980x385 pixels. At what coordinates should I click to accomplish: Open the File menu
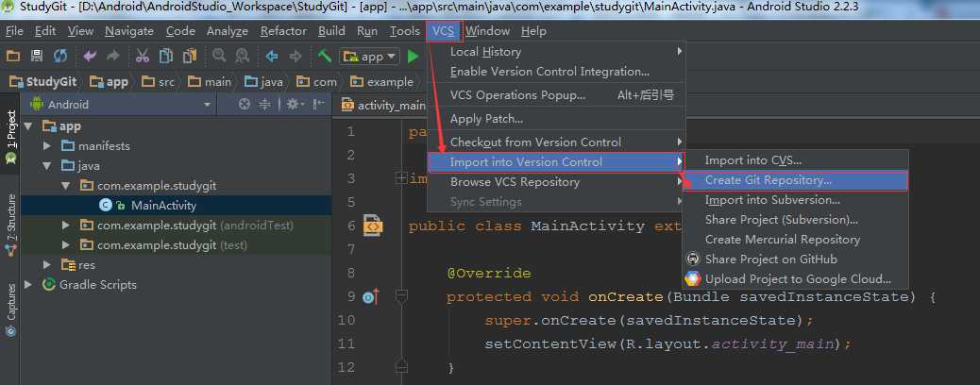[x=14, y=30]
